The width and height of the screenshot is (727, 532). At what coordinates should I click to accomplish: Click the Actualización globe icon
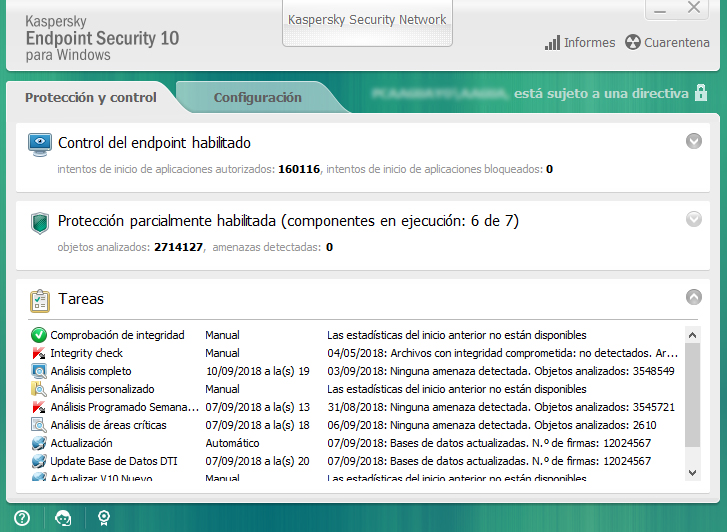39,443
